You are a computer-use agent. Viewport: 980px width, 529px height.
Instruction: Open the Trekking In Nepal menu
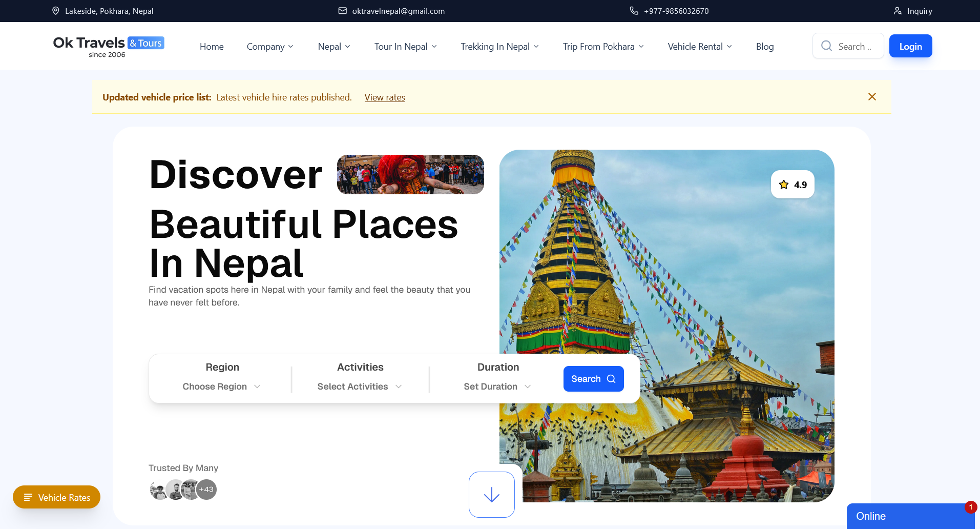click(x=499, y=46)
